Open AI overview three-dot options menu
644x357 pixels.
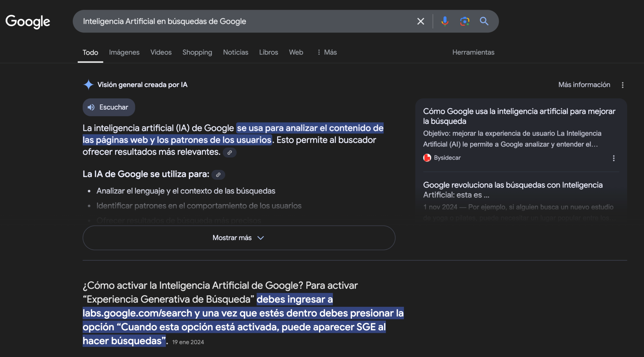(622, 85)
